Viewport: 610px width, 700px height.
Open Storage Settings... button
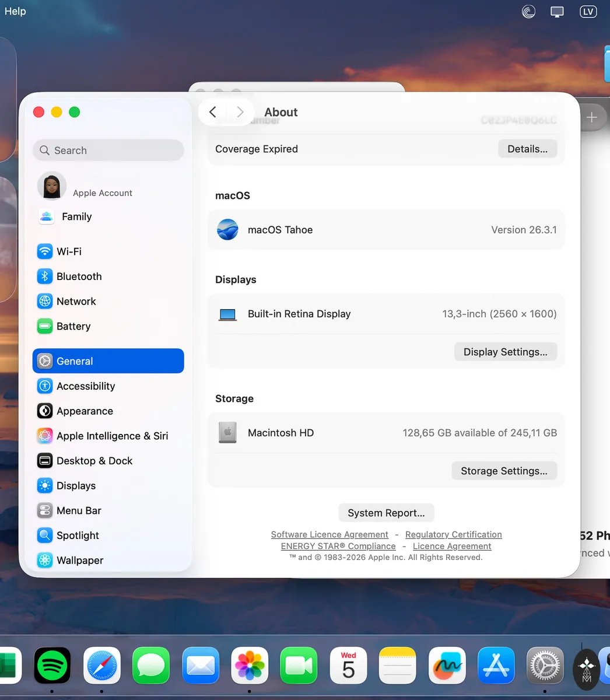point(504,471)
